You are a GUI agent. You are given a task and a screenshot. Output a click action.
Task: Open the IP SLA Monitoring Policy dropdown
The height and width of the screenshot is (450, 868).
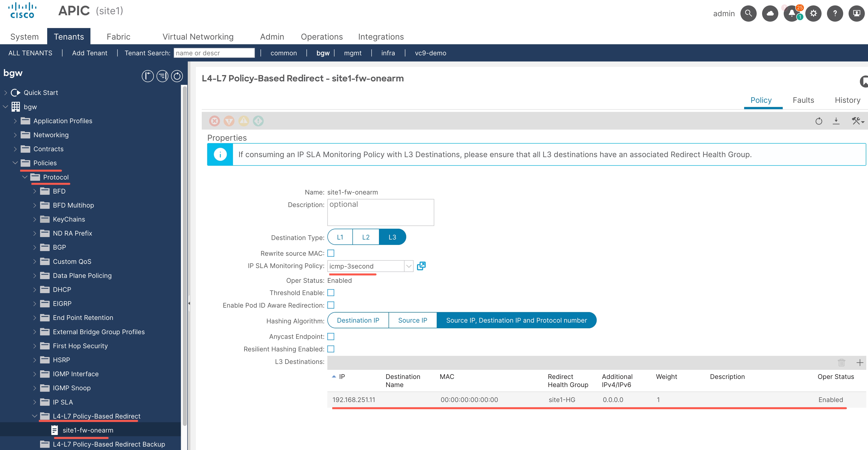pyautogui.click(x=409, y=266)
